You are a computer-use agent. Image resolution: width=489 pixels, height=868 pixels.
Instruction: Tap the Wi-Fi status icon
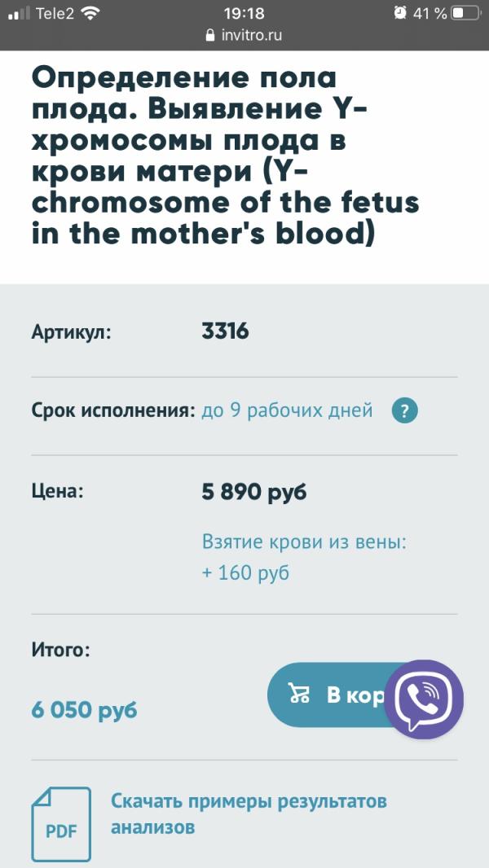(90, 13)
